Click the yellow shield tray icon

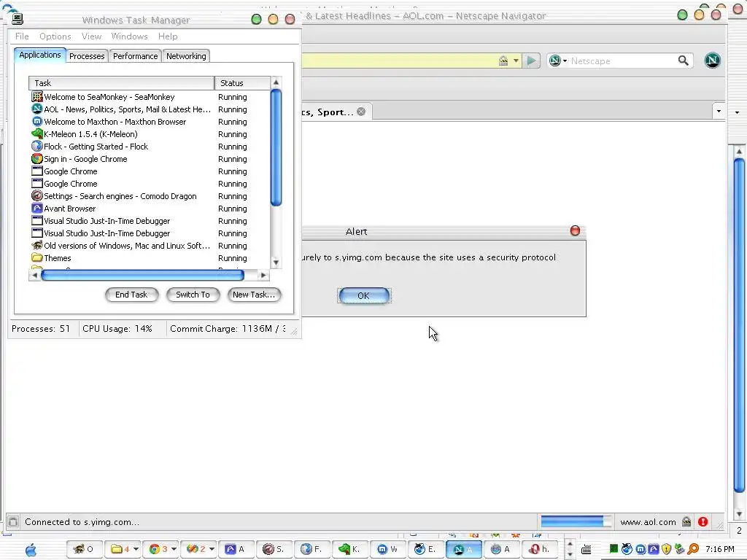(666, 549)
